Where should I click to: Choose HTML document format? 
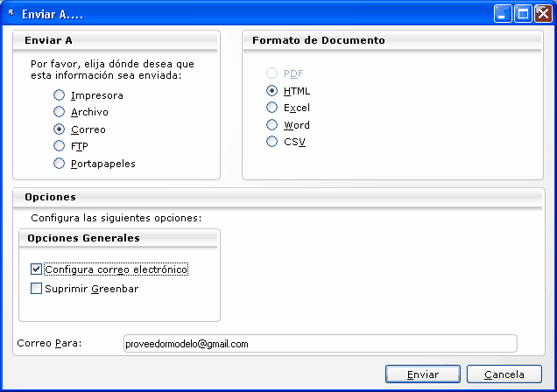tap(272, 91)
